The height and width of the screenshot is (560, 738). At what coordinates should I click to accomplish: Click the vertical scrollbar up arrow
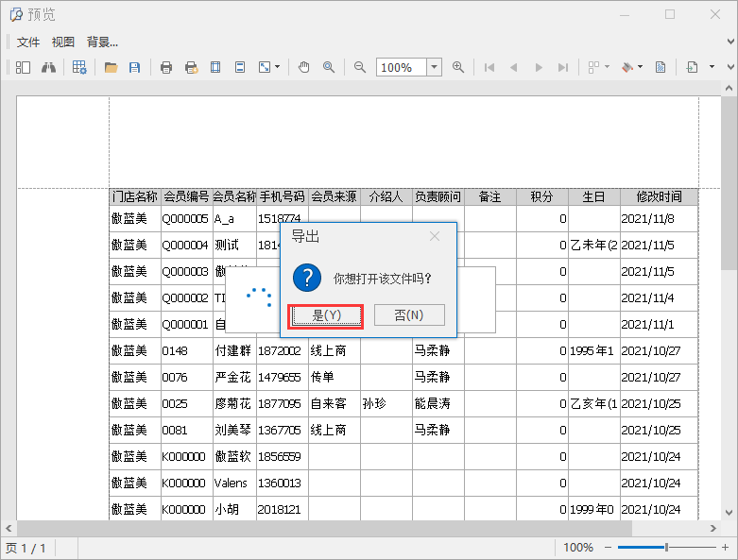pyautogui.click(x=729, y=88)
